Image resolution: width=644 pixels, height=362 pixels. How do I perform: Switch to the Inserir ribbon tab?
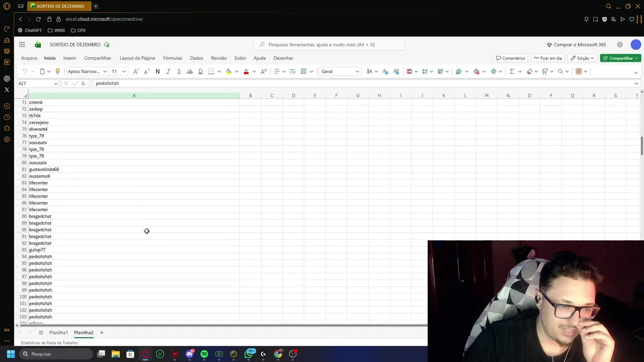69,58
